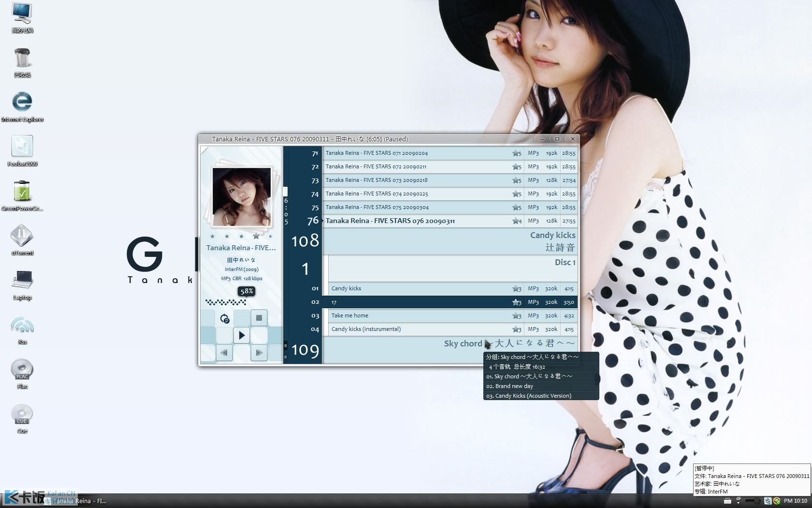Click the PM 10:10 taskbar clock
The height and width of the screenshot is (508, 812).
(x=796, y=501)
